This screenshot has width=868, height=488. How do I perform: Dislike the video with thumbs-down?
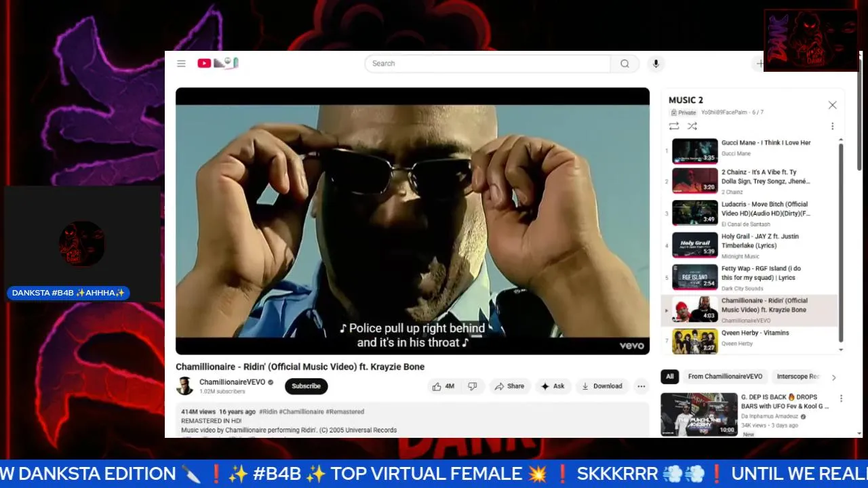473,386
